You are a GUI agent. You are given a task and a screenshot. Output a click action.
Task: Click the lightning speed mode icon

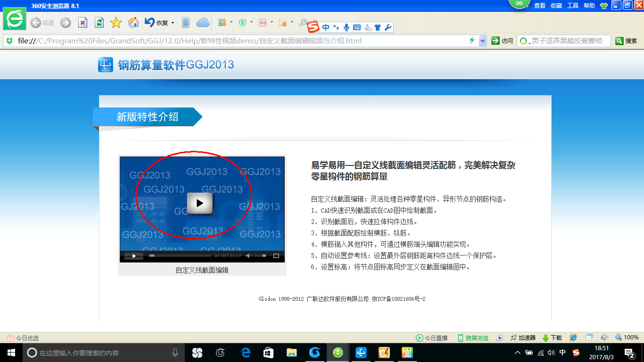pos(472,41)
